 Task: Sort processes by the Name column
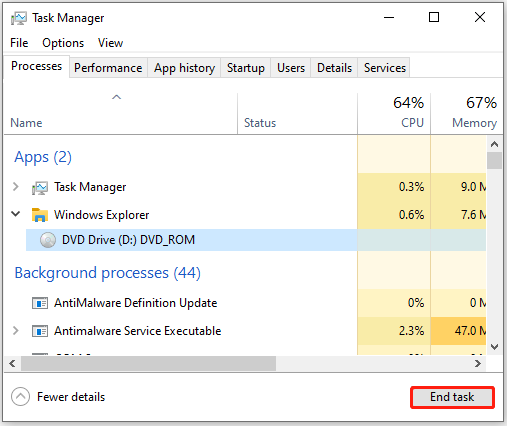(x=121, y=114)
